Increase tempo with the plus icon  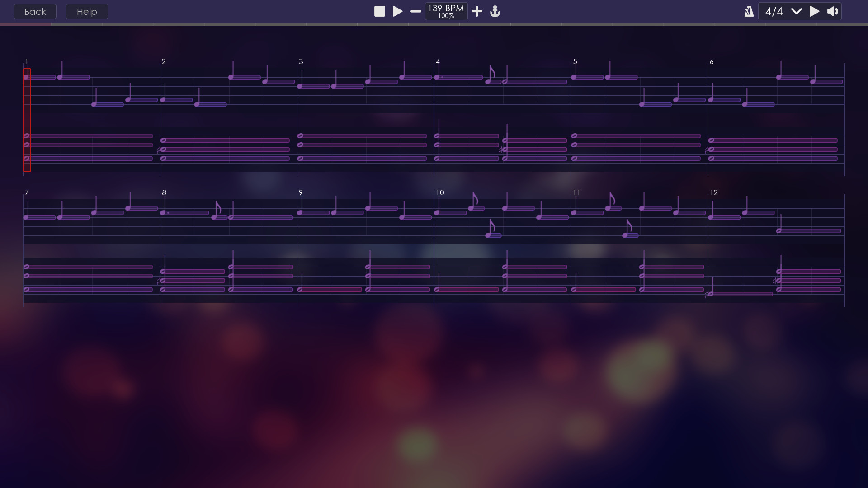477,11
